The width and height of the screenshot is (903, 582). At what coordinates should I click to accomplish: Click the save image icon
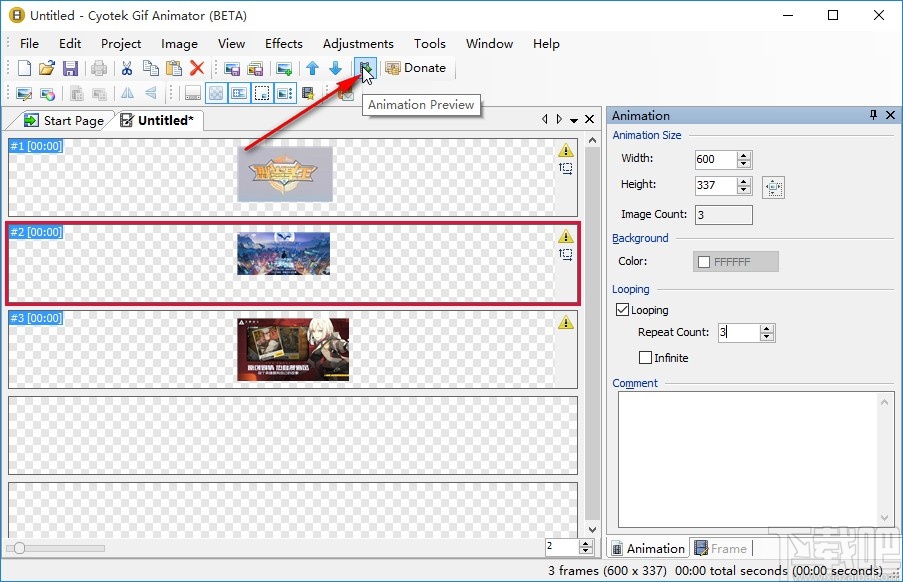232,69
